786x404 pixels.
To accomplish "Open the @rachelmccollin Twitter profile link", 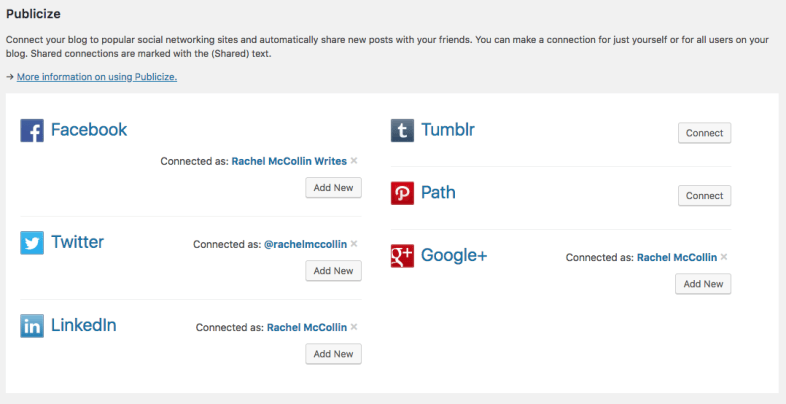I will [305, 244].
